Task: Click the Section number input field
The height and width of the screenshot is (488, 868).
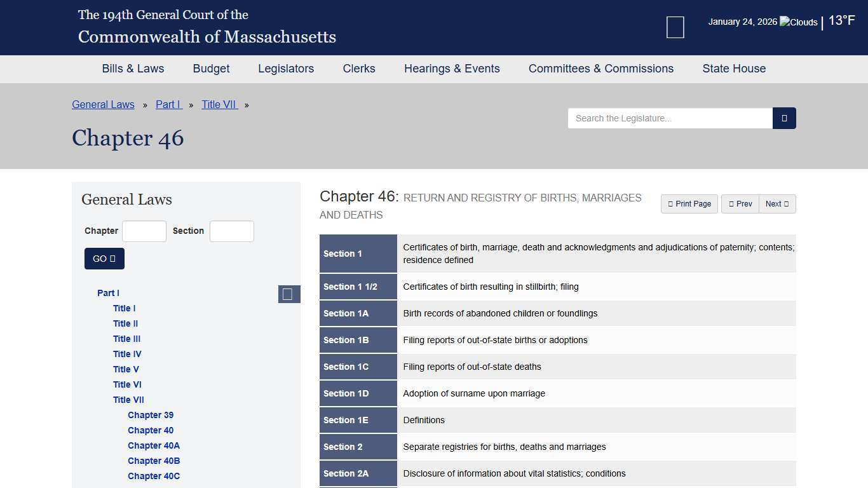Action: pos(232,231)
